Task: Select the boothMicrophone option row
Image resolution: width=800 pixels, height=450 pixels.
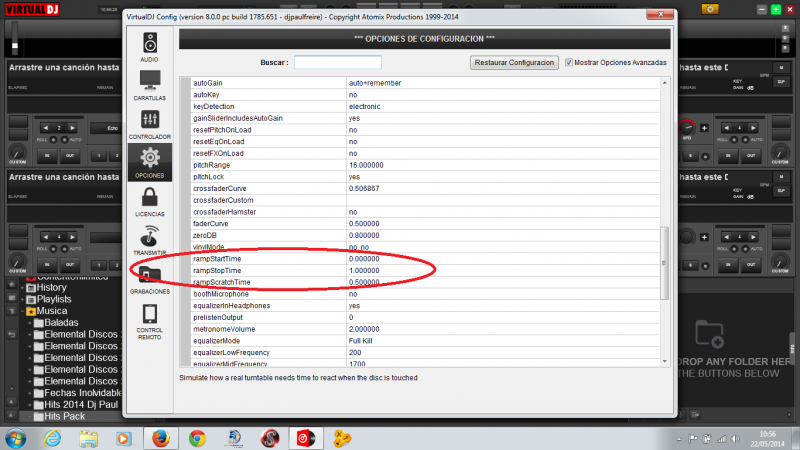Action: click(424, 294)
